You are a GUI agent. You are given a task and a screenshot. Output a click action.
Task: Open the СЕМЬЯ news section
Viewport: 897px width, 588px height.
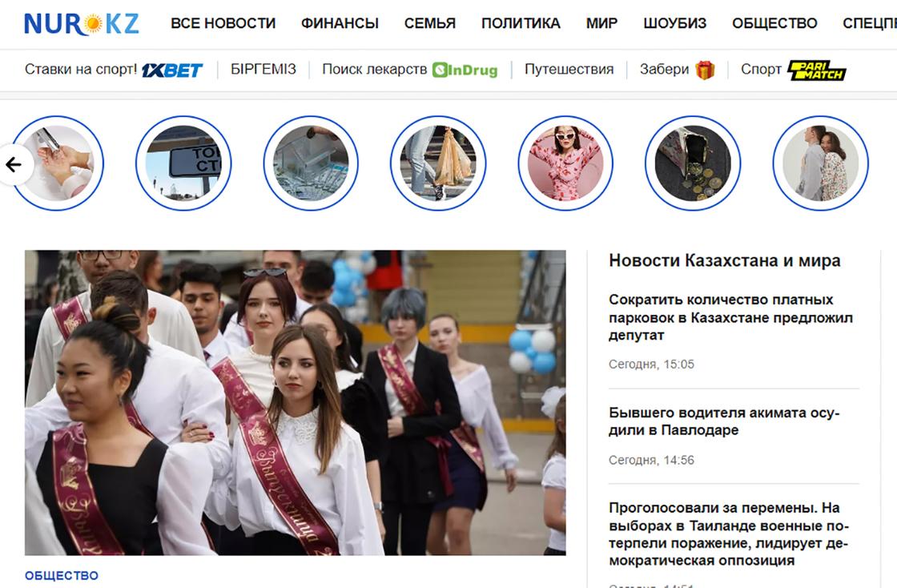pos(429,24)
